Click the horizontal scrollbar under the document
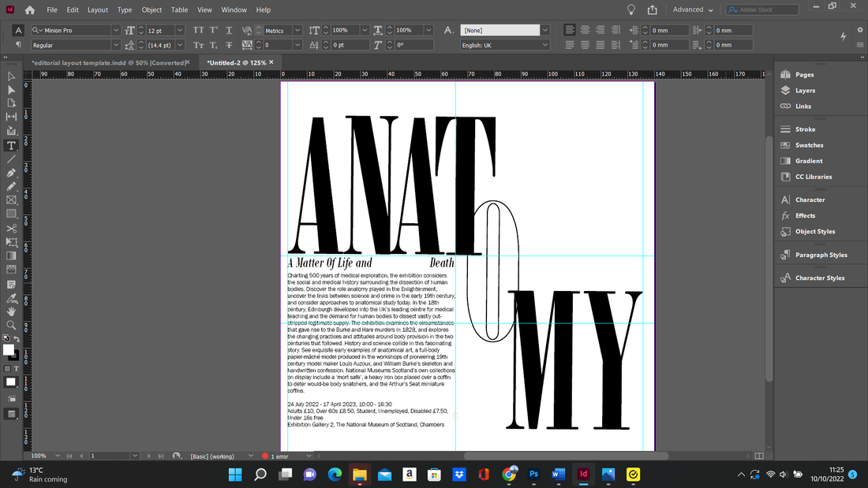Image resolution: width=868 pixels, height=488 pixels. pyautogui.click(x=566, y=456)
